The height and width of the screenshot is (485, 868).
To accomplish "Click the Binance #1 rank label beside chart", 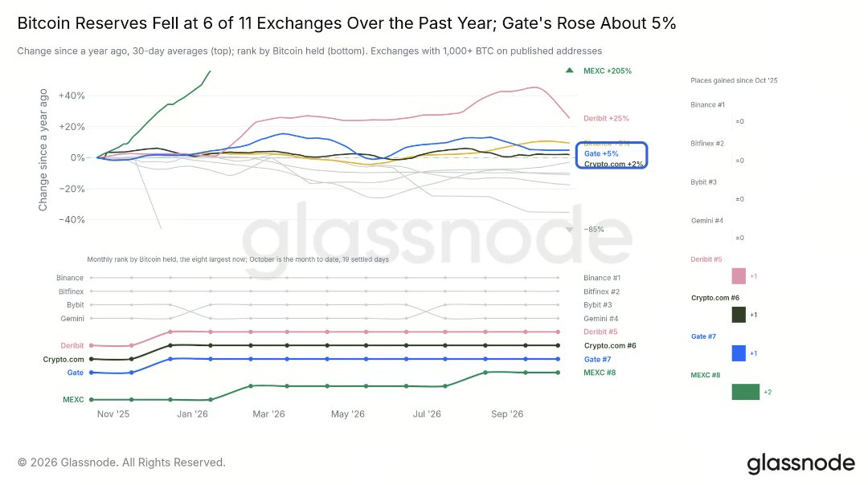I will (x=602, y=278).
